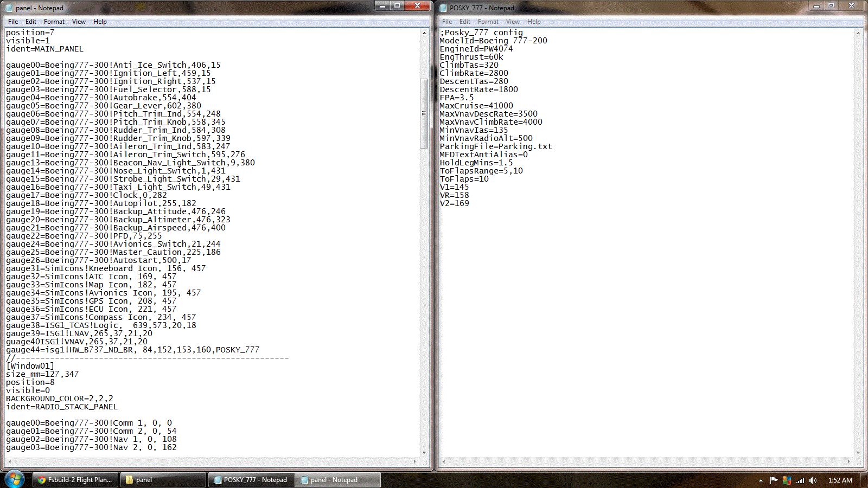Click network signal tray icon
868x488 pixels.
click(x=800, y=480)
